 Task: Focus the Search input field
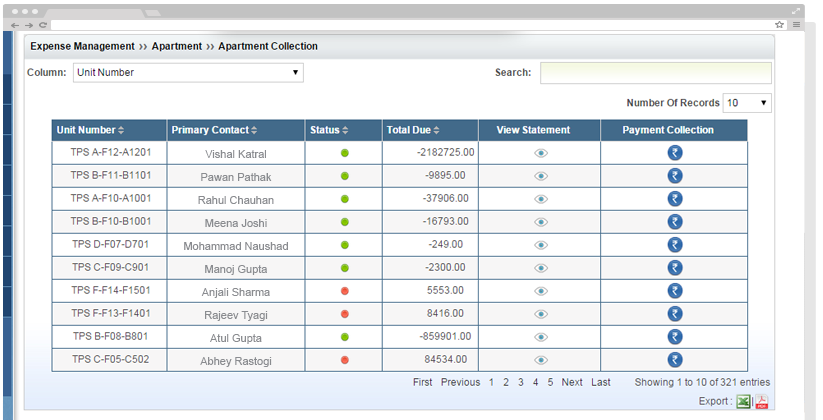[655, 73]
